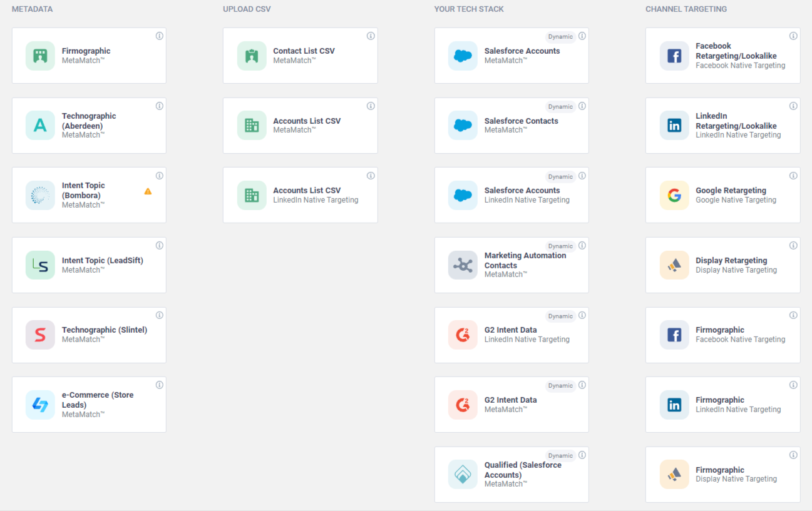Click info icon on Qualified (Salesforce Accounts) card
The width and height of the screenshot is (812, 511).
582,455
